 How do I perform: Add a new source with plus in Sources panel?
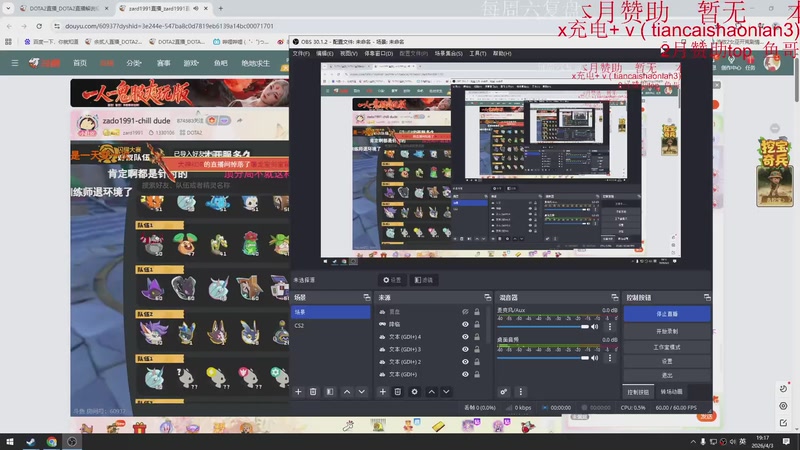tap(383, 392)
